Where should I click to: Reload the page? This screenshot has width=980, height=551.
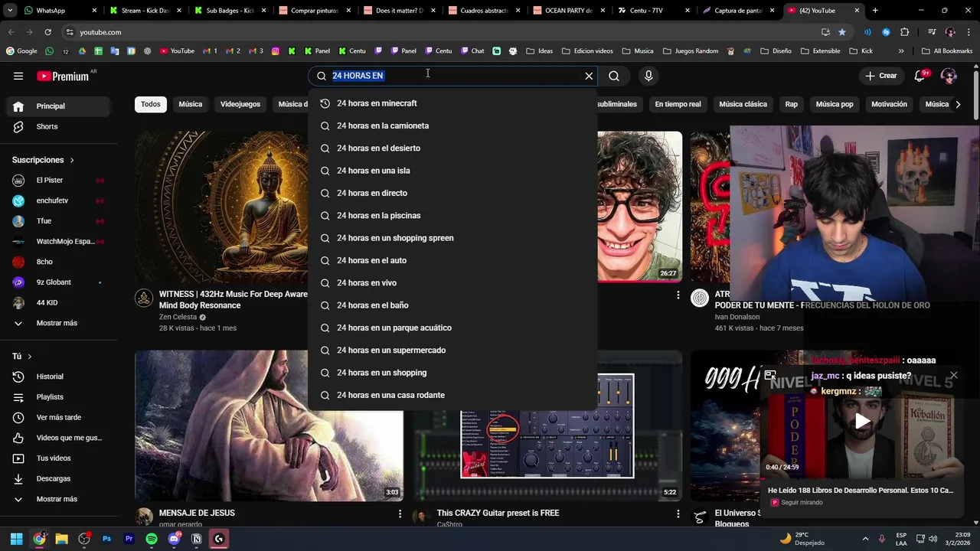[x=47, y=32]
